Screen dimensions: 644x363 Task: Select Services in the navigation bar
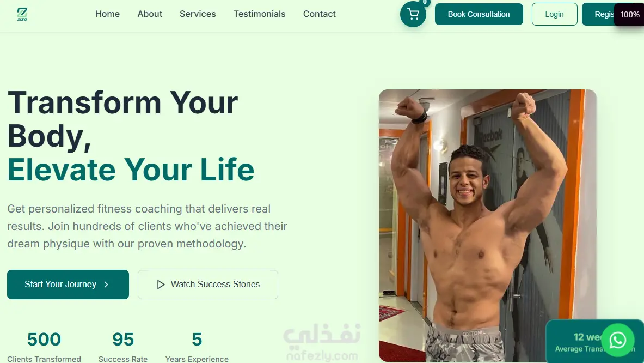click(198, 14)
